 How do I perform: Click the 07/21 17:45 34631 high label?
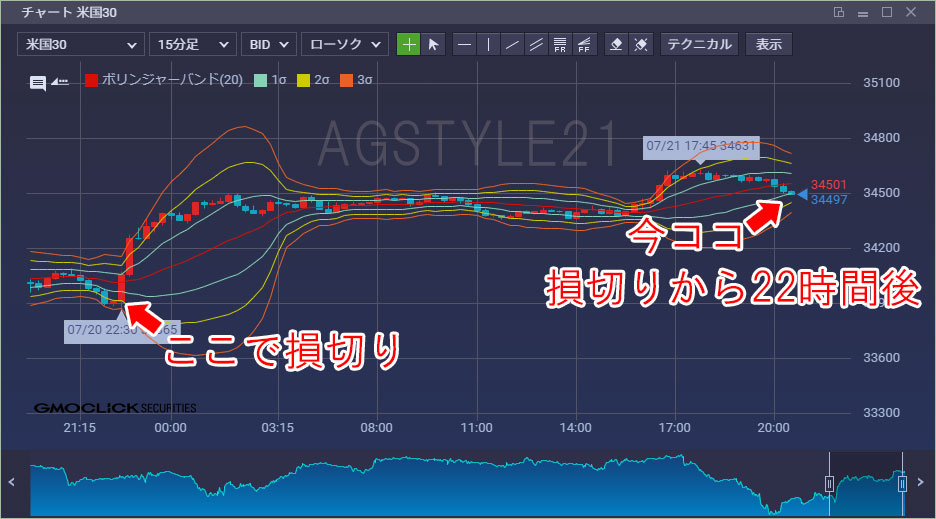(701, 146)
